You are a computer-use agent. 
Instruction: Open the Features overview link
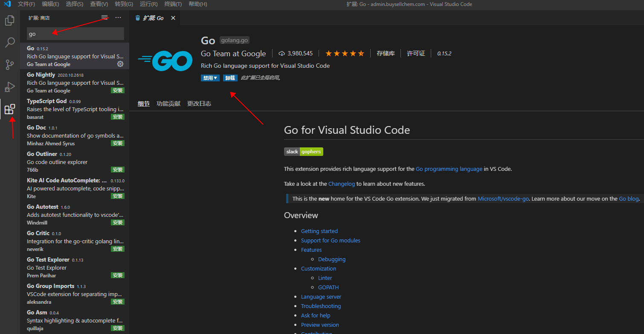click(x=311, y=250)
